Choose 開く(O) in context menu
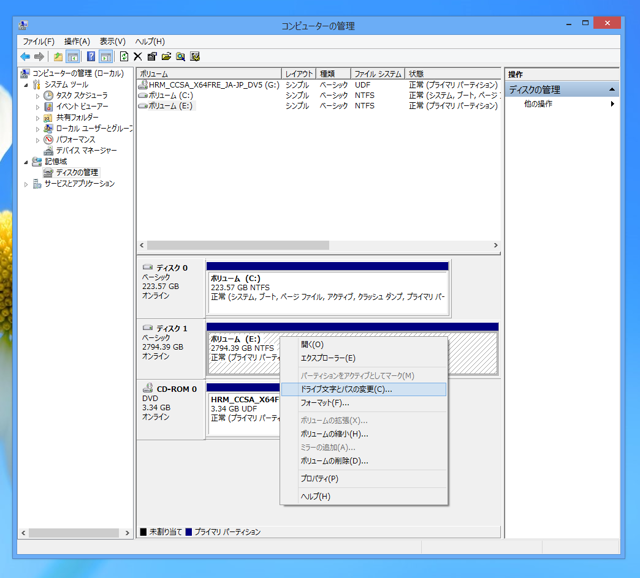640x578 pixels. (364, 345)
